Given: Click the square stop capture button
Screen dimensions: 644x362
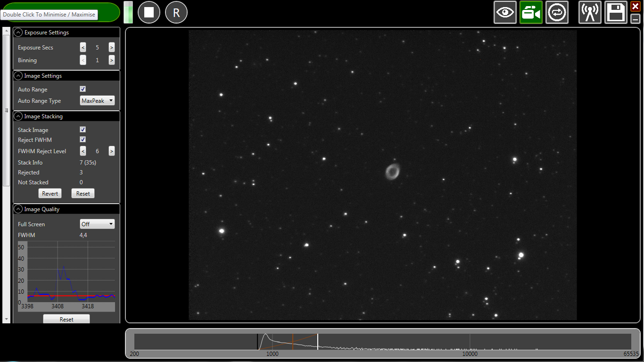Looking at the screenshot, I should (149, 12).
